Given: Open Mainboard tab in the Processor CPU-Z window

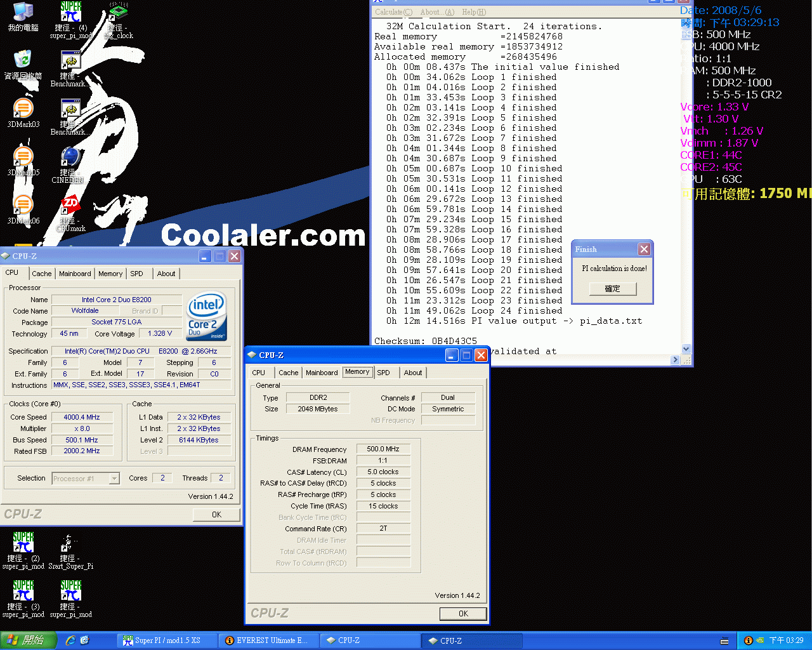Looking at the screenshot, I should coord(75,274).
